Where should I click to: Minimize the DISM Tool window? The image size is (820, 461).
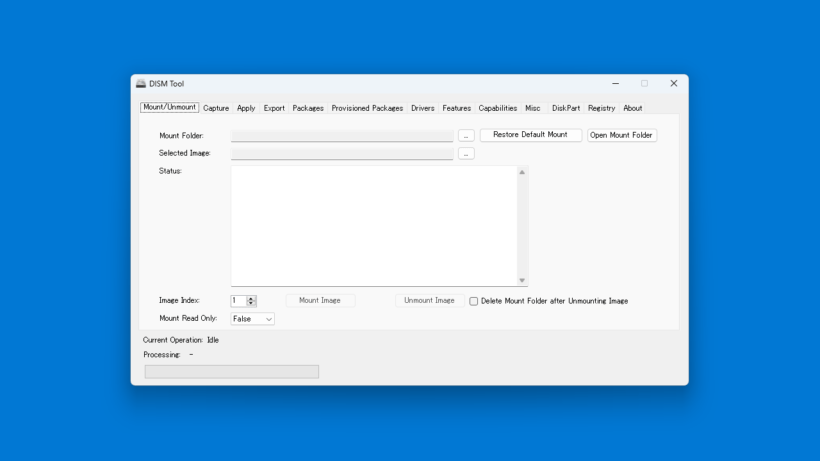pyautogui.click(x=616, y=84)
